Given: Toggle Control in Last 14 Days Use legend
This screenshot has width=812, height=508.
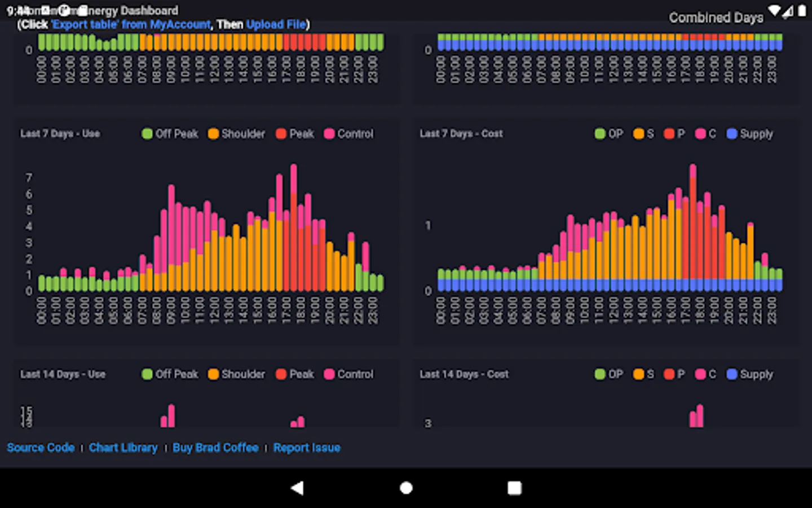Looking at the screenshot, I should 349,374.
